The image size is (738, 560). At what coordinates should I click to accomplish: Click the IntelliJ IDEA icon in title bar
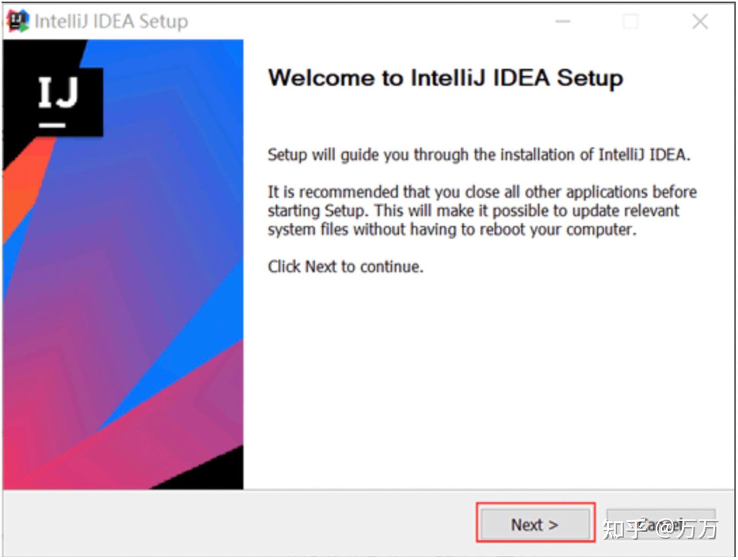coord(17,22)
